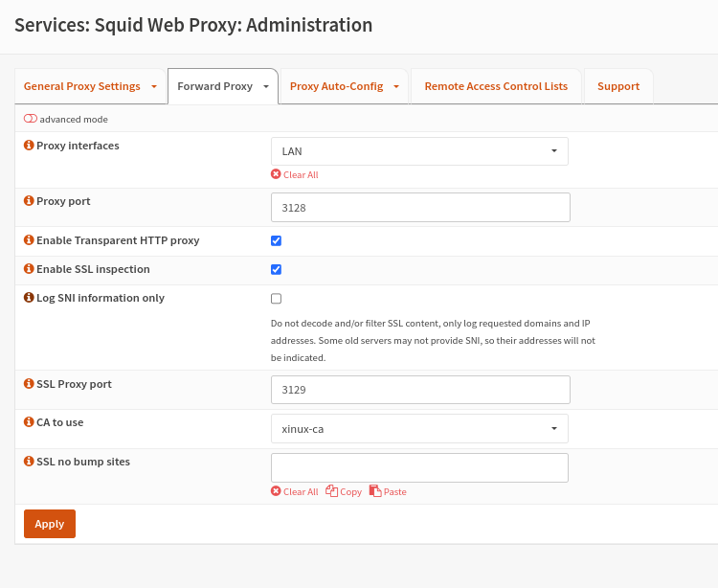Check Log SNI information only checkbox
The width and height of the screenshot is (718, 588).
[x=276, y=299]
